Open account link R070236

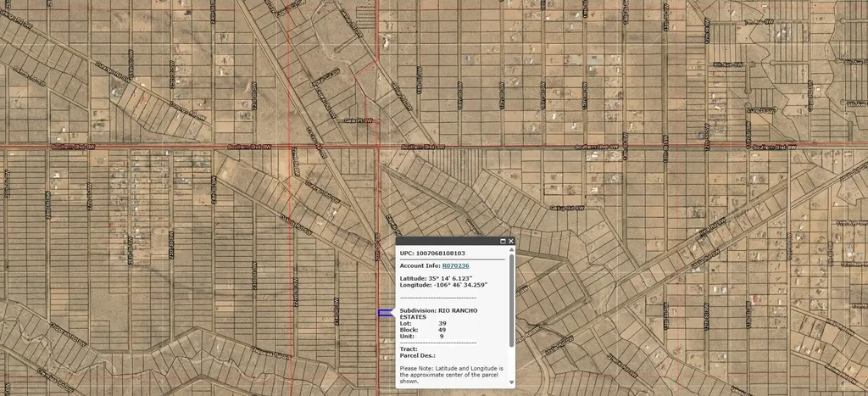455,265
